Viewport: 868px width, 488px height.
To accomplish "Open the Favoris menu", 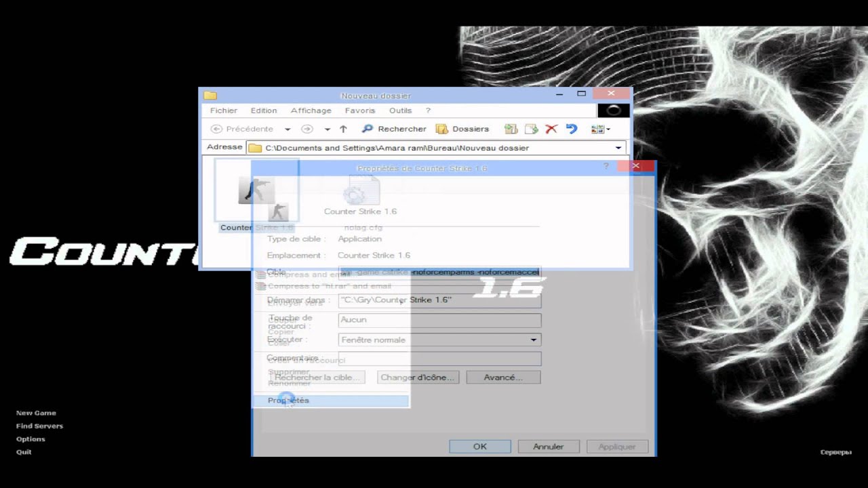I will point(360,110).
